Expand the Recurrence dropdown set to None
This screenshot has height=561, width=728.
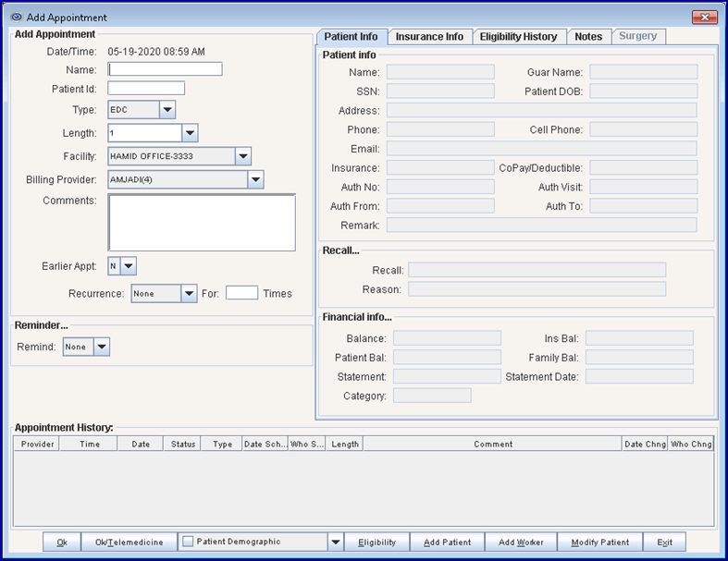coord(189,294)
